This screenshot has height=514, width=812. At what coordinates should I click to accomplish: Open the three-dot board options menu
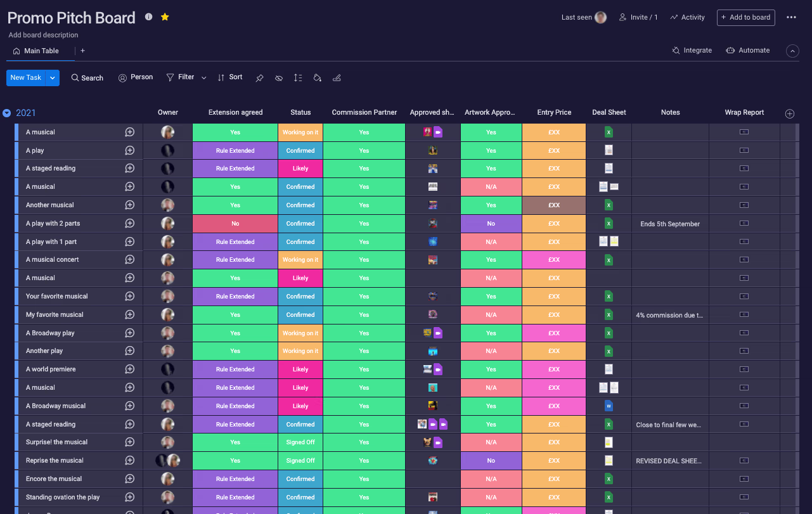click(x=791, y=18)
